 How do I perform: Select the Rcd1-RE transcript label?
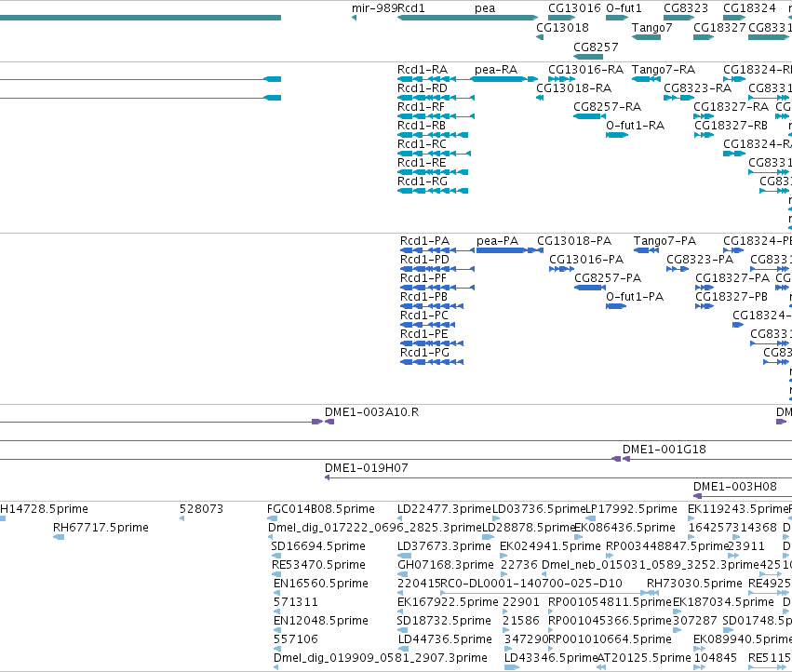pyautogui.click(x=422, y=163)
